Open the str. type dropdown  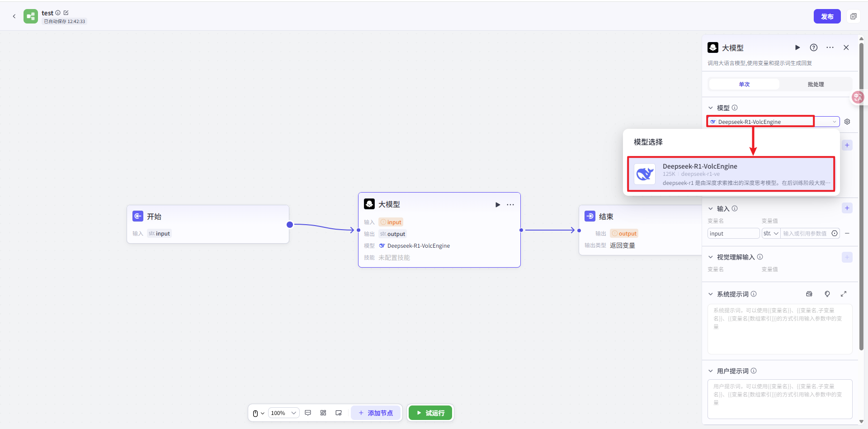click(771, 233)
